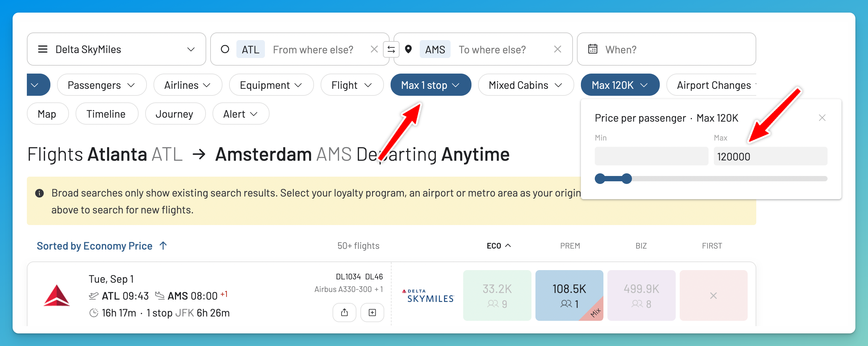The height and width of the screenshot is (346, 868).
Task: Open the Delta SkyMiles program dropdown
Action: point(116,49)
